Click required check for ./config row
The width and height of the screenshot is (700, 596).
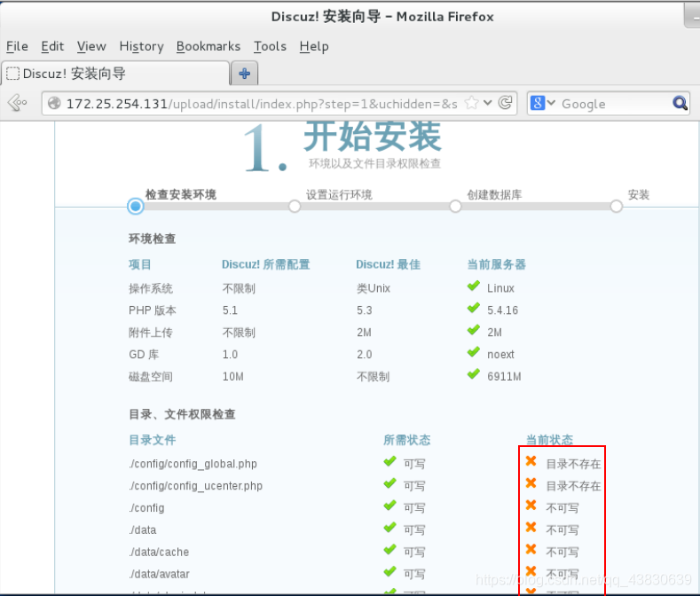[x=389, y=506]
